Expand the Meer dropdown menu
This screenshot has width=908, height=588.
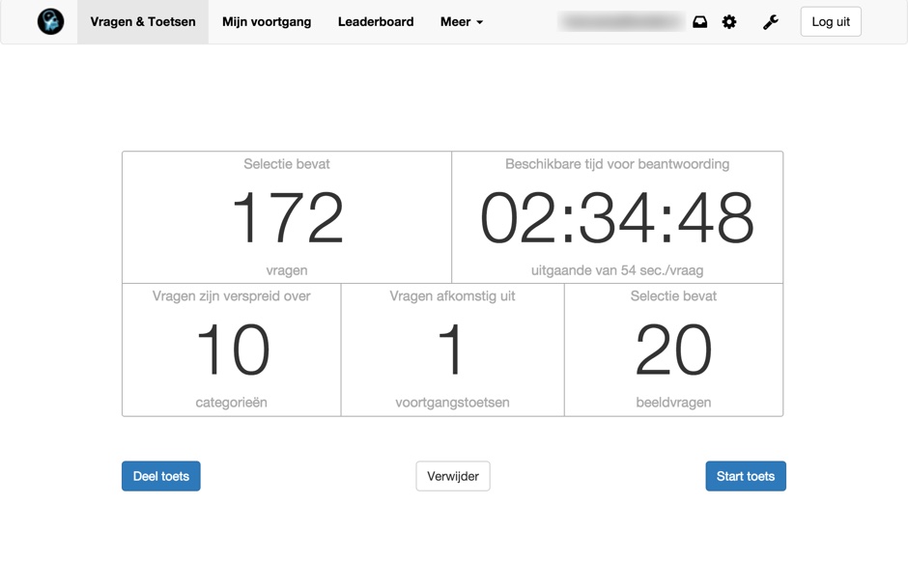click(x=461, y=22)
